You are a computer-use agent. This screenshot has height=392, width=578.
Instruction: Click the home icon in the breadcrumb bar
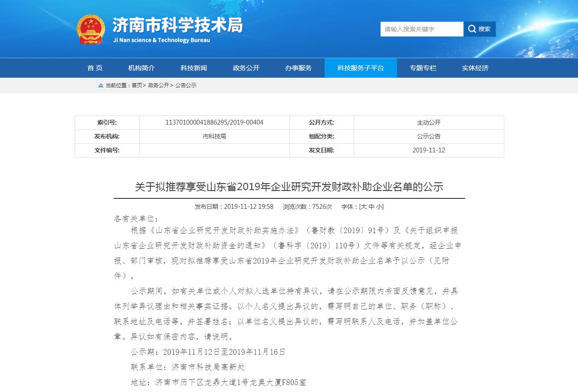(x=100, y=86)
